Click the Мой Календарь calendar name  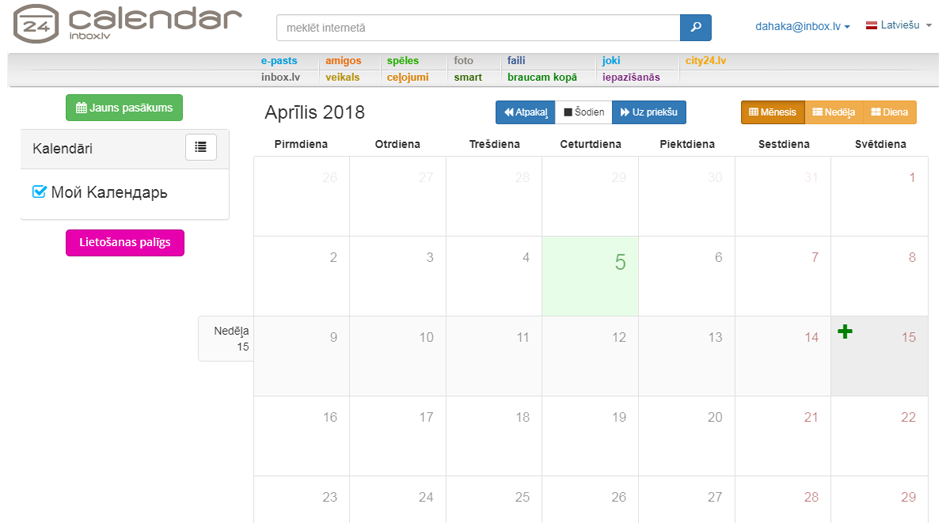[109, 193]
